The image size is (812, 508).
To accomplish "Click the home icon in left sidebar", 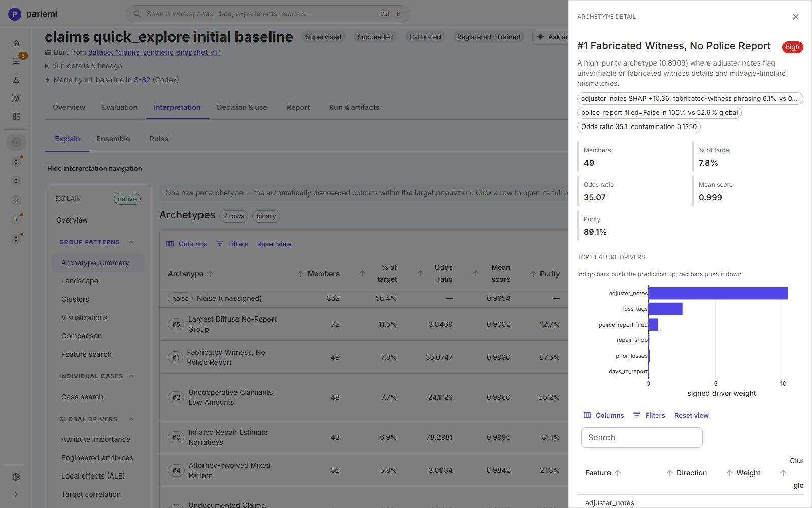I will point(16,43).
